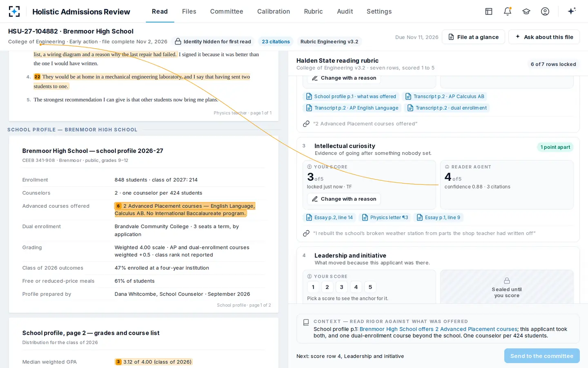The height and width of the screenshot is (368, 588).
Task: Select score 4 for Leadership and initiative
Action: (x=356, y=287)
